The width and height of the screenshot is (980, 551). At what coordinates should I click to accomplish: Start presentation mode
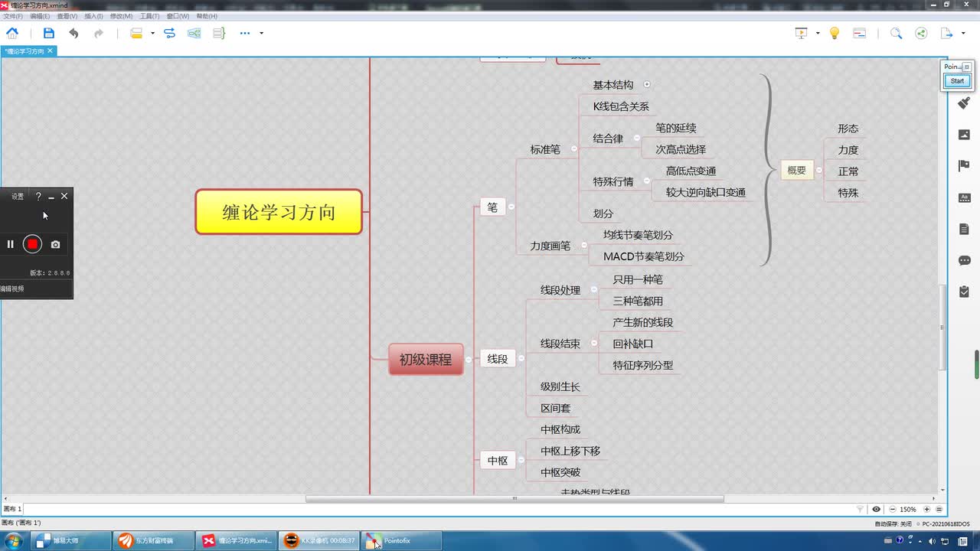(x=802, y=33)
